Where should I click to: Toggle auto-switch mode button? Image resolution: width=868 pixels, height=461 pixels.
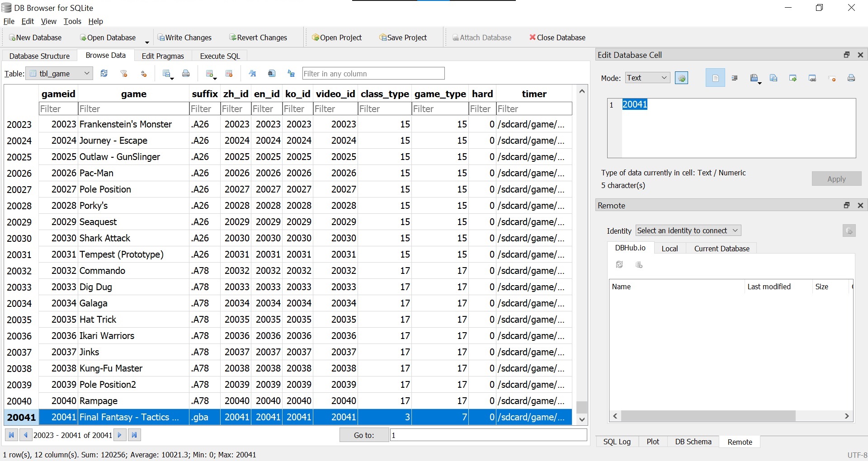pos(681,78)
